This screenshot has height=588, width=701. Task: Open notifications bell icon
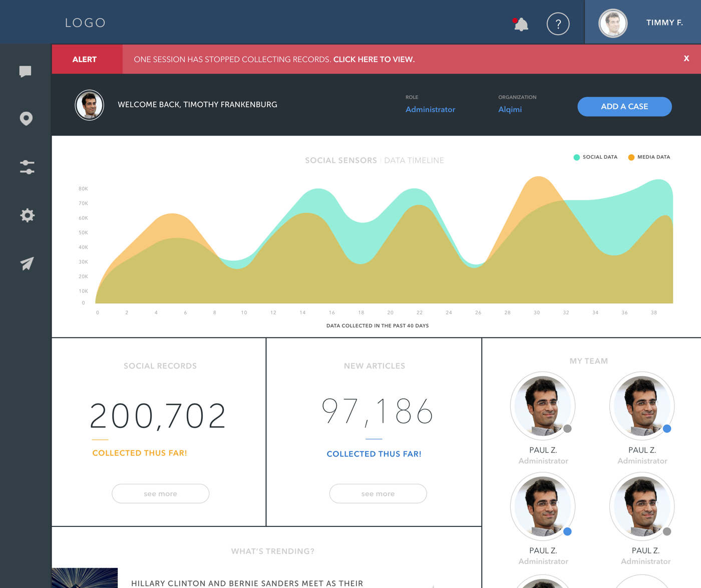[521, 24]
